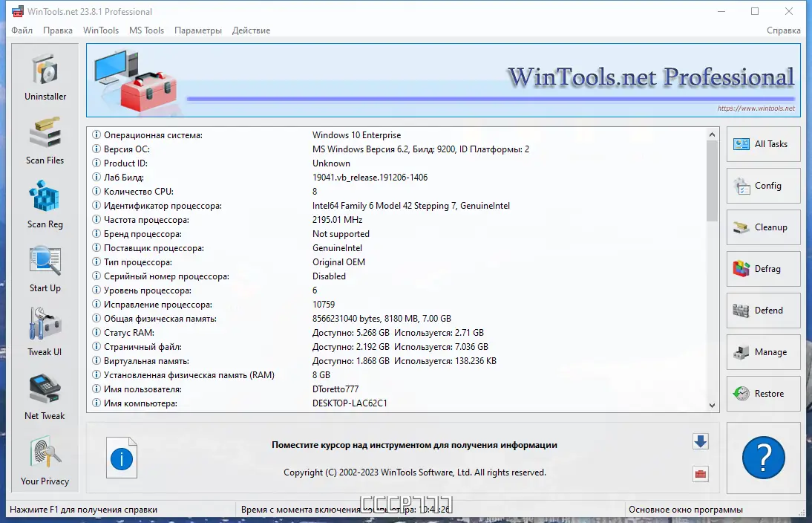Click the Основное окно программы status text

[x=686, y=510]
